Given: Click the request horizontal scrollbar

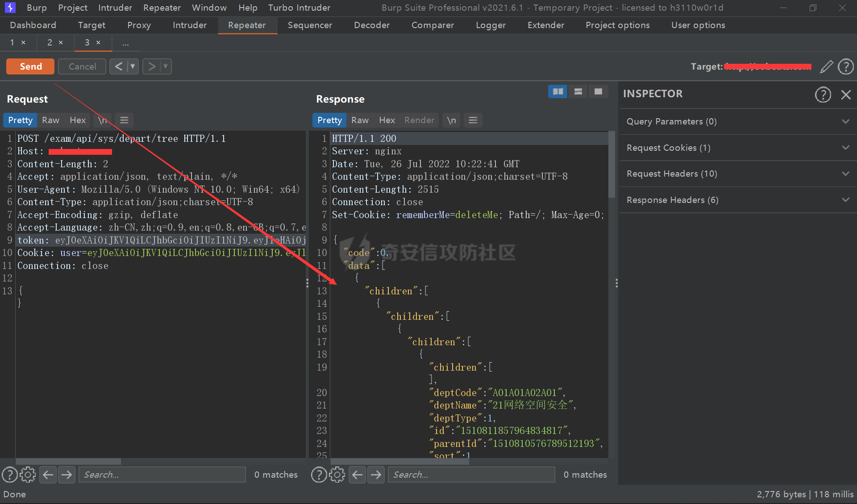Looking at the screenshot, I should click(x=68, y=461).
